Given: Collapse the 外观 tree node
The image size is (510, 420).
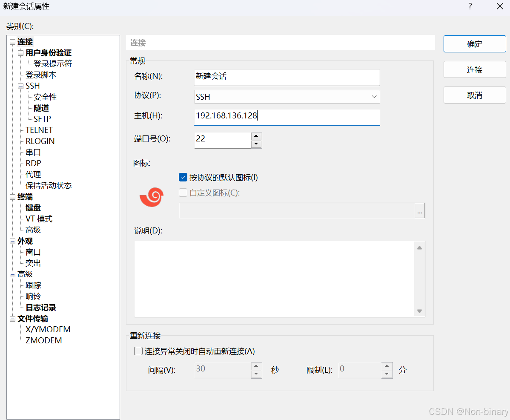Looking at the screenshot, I should click(13, 241).
